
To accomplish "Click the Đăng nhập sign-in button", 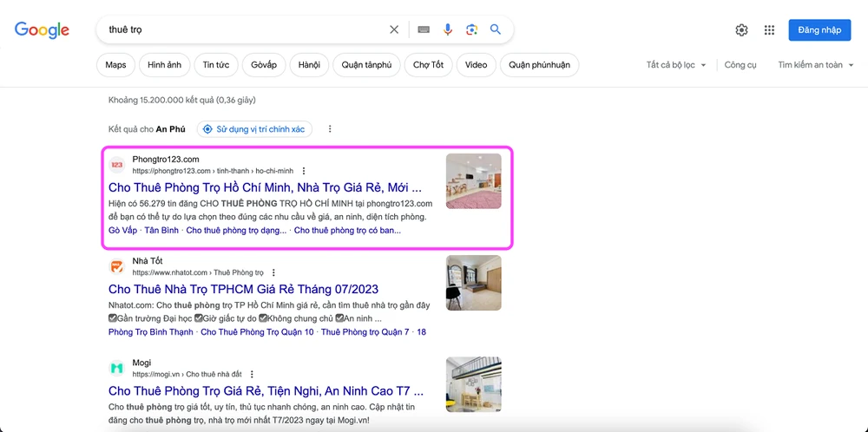I will 820,29.
